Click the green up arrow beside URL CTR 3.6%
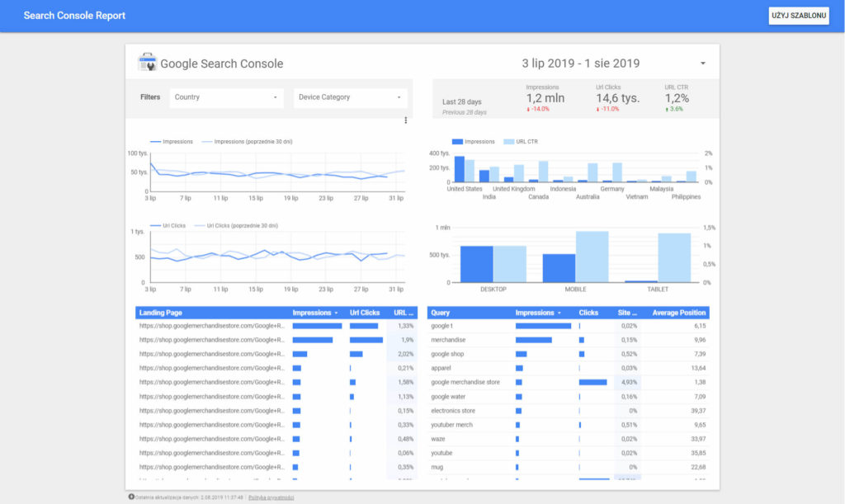Image resolution: width=845 pixels, height=504 pixels. pyautogui.click(x=667, y=108)
